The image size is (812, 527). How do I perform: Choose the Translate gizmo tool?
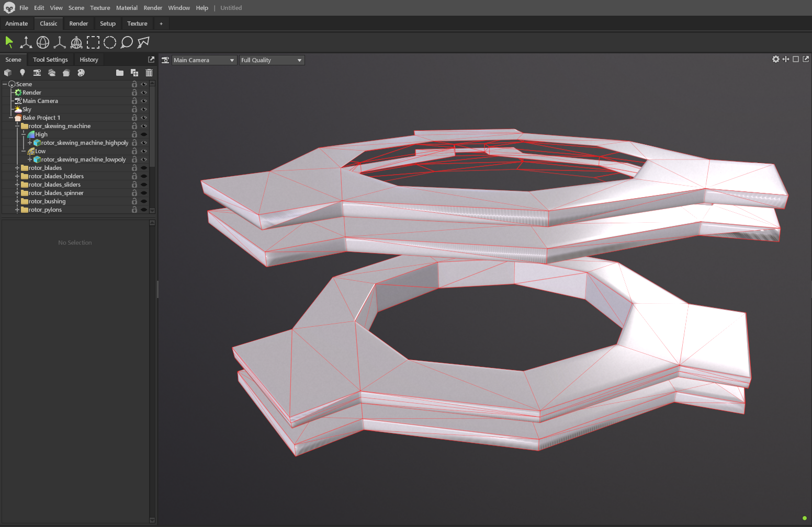point(26,42)
